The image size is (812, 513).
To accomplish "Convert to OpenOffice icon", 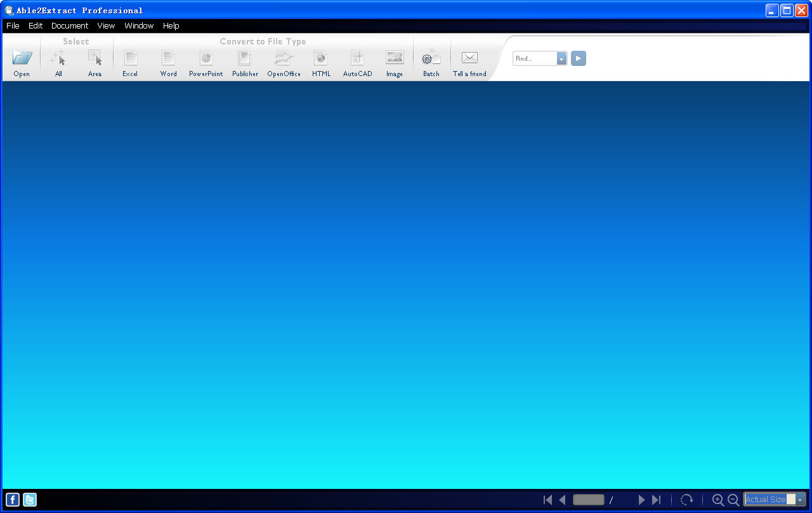I will [284, 58].
